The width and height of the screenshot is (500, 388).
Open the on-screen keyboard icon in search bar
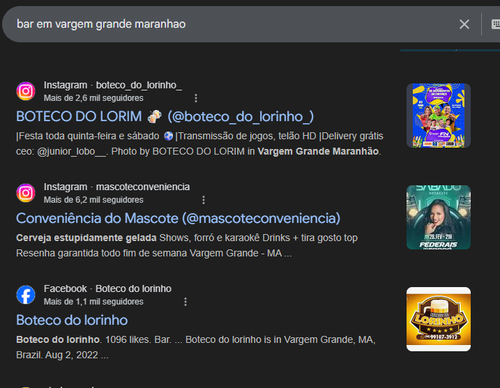(x=496, y=24)
